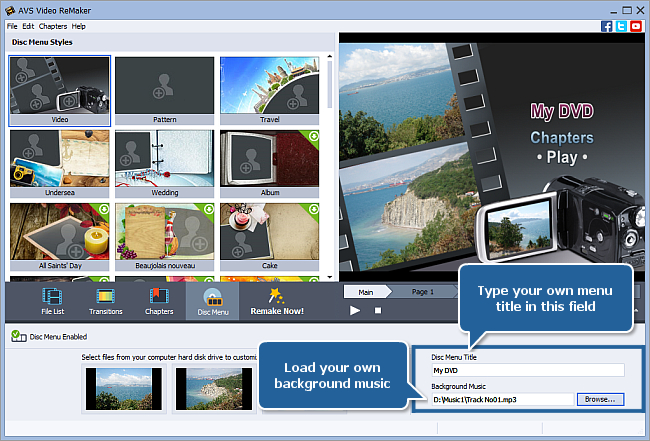Select the Travel menu style
The height and width of the screenshot is (441, 650).
[269, 90]
